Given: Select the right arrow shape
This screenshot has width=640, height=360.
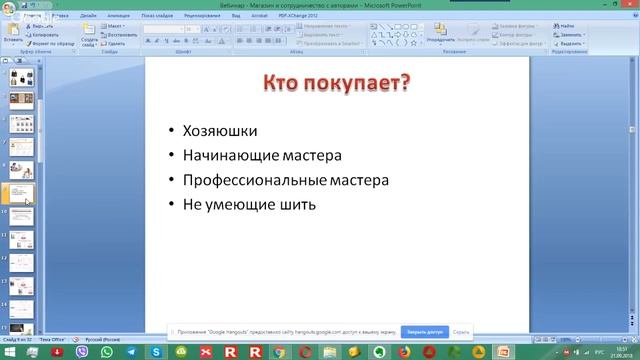Looking at the screenshot, I should [397, 35].
